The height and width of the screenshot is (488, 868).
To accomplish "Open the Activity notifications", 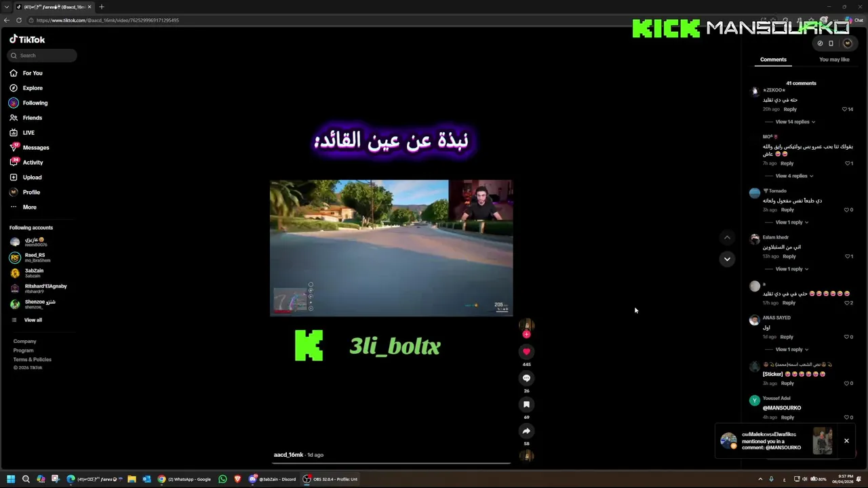I will point(26,163).
